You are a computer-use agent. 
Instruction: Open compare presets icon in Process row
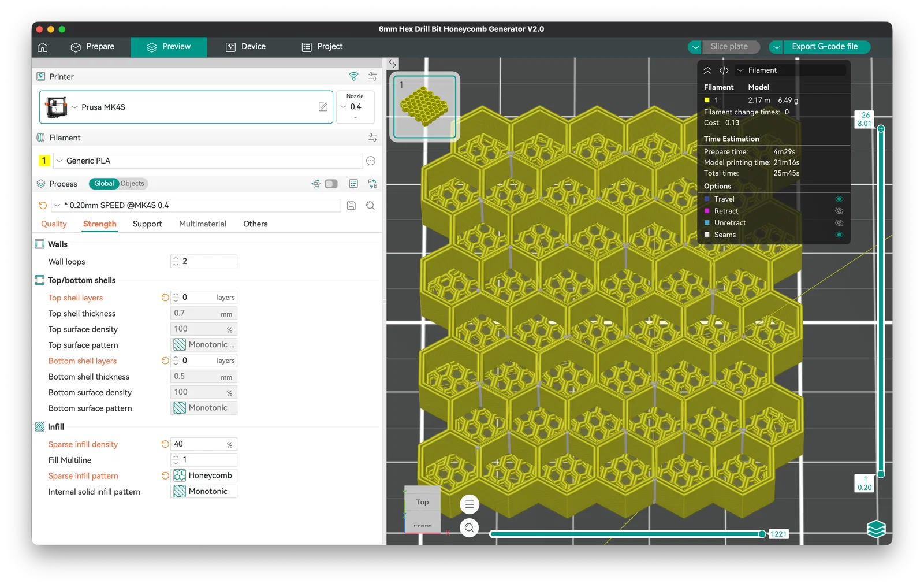[x=372, y=184]
